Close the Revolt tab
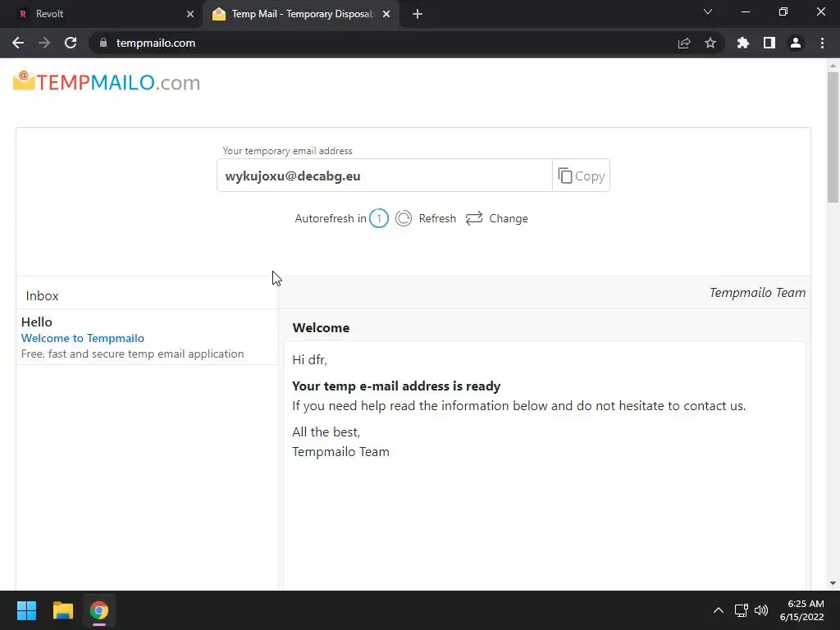Viewport: 840px width, 630px height. tap(190, 14)
